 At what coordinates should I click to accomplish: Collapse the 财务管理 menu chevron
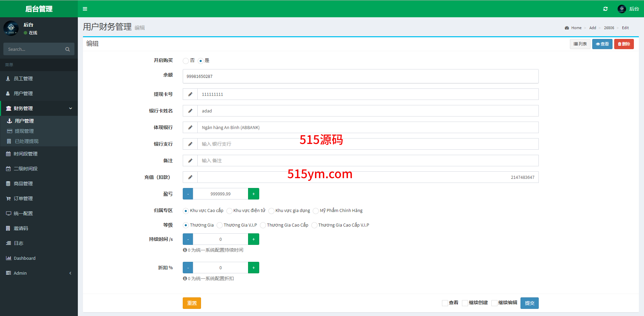[x=70, y=108]
